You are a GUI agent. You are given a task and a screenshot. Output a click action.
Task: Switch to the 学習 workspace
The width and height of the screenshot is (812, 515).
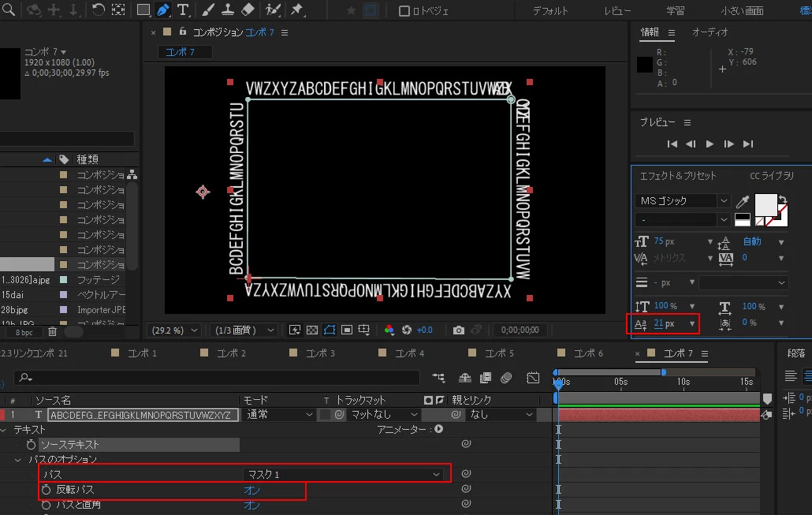coord(676,11)
